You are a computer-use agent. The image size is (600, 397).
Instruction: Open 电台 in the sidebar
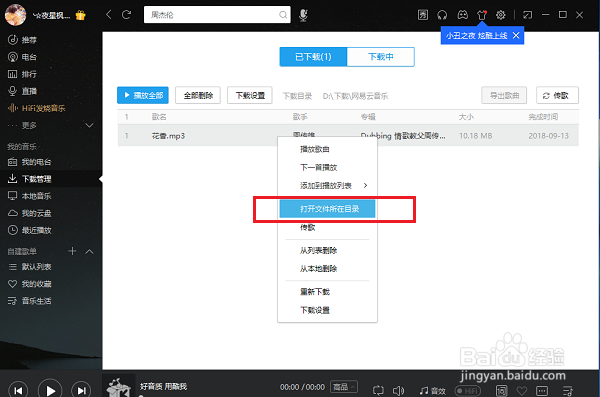(x=29, y=57)
